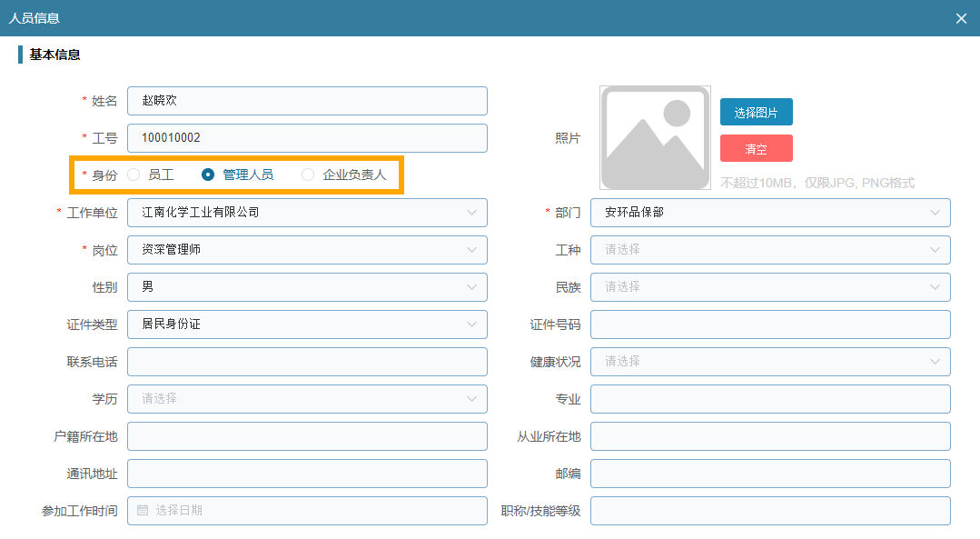Select the 员工 identity radio button
The height and width of the screenshot is (539, 980).
click(134, 175)
